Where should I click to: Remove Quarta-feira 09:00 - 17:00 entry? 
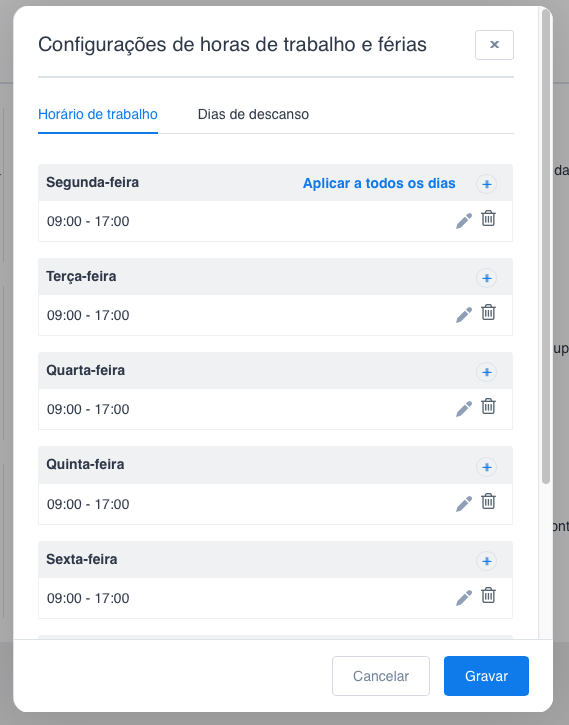pyautogui.click(x=488, y=406)
